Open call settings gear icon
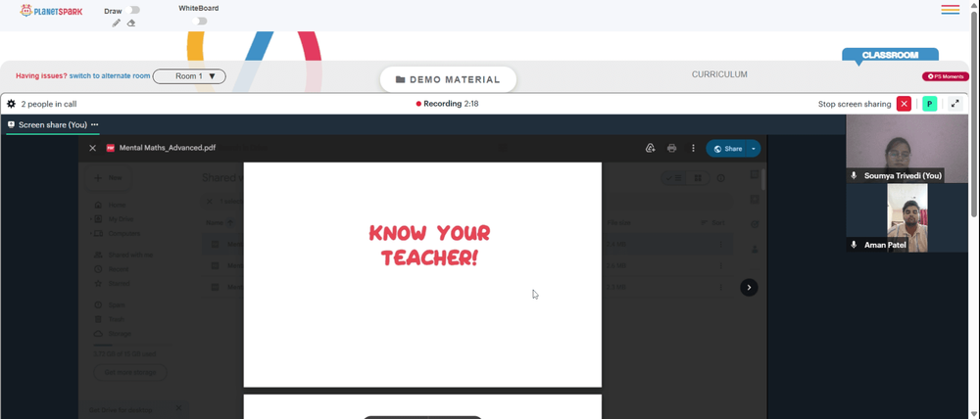Image resolution: width=980 pixels, height=419 pixels. (x=11, y=104)
